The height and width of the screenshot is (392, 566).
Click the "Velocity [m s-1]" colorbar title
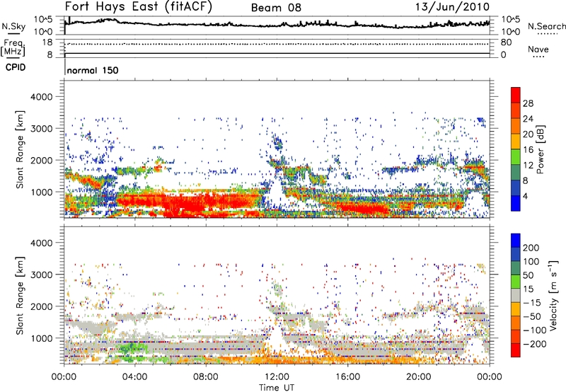click(x=553, y=295)
